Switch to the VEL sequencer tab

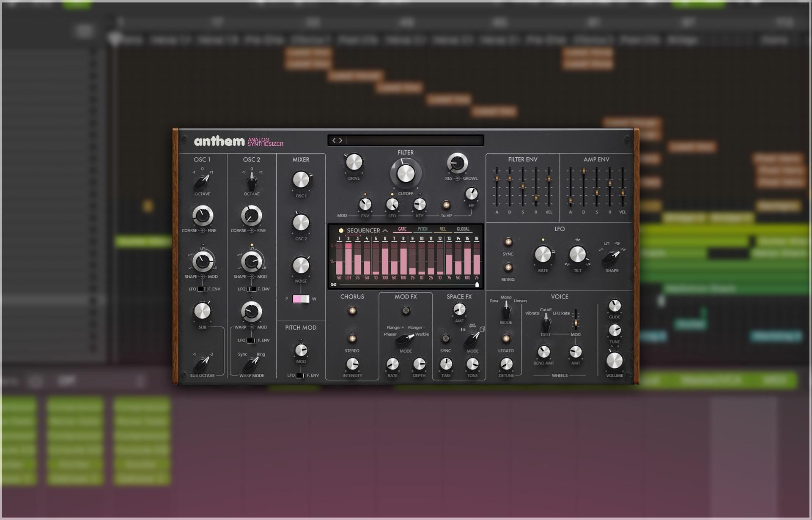coord(443,229)
